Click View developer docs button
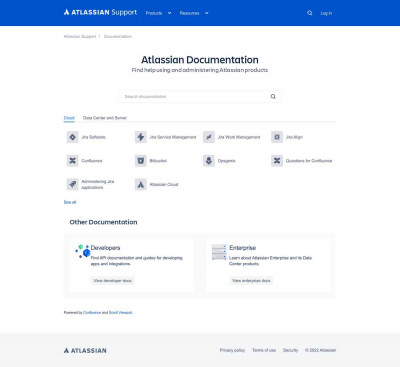This screenshot has width=400, height=367. click(112, 281)
